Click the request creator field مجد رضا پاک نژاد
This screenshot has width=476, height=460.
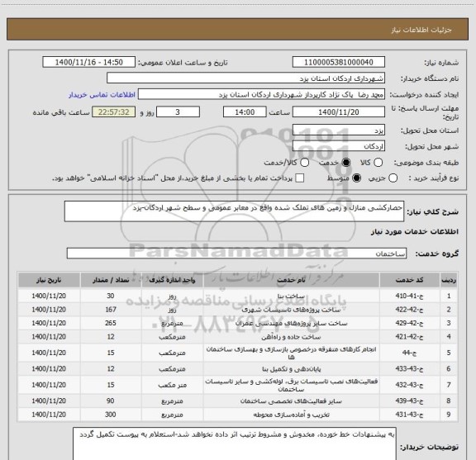point(261,94)
